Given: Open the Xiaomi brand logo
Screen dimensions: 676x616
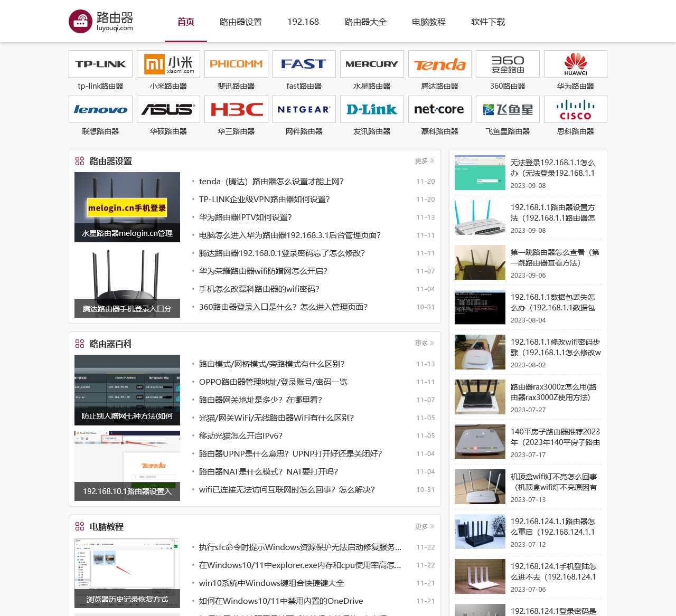Looking at the screenshot, I should click(168, 64).
